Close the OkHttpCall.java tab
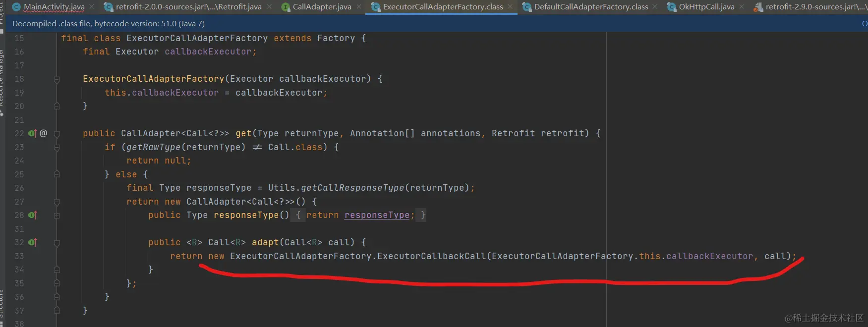The height and width of the screenshot is (327, 868). (x=742, y=7)
